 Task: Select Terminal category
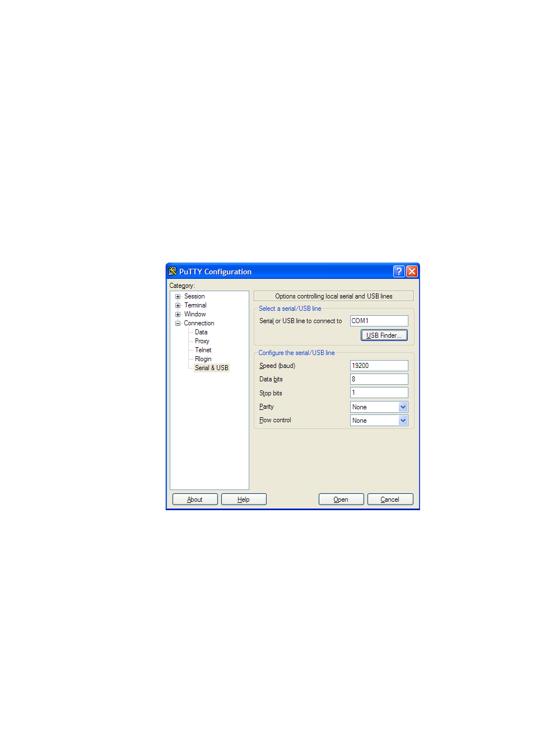point(196,306)
